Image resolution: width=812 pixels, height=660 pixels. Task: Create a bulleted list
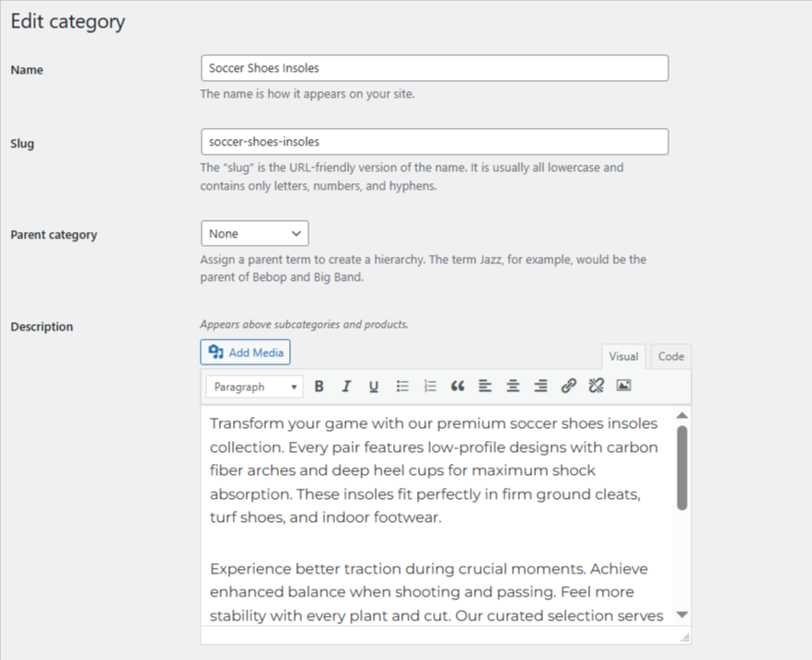[x=402, y=386]
